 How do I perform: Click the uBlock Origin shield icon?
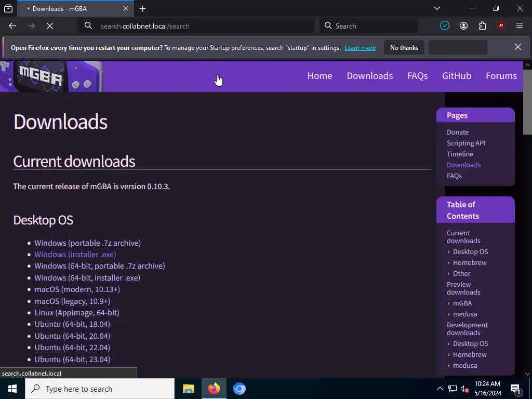point(501,26)
